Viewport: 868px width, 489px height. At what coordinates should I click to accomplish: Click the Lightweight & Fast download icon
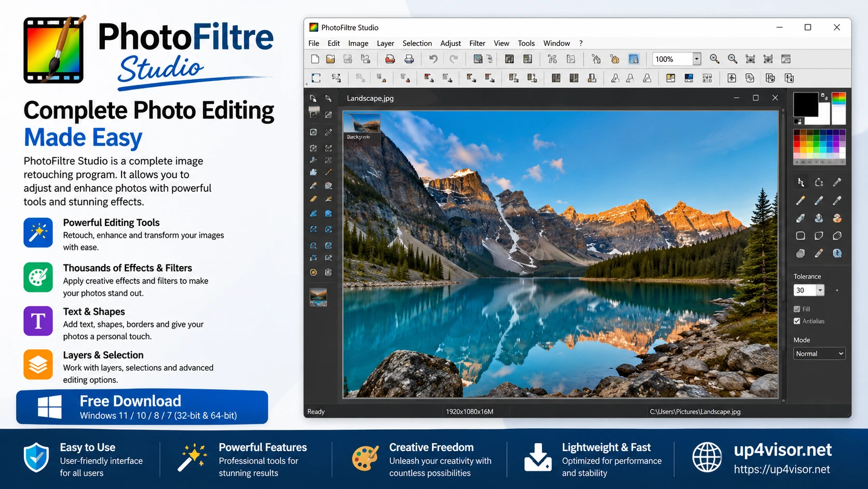[x=538, y=457]
